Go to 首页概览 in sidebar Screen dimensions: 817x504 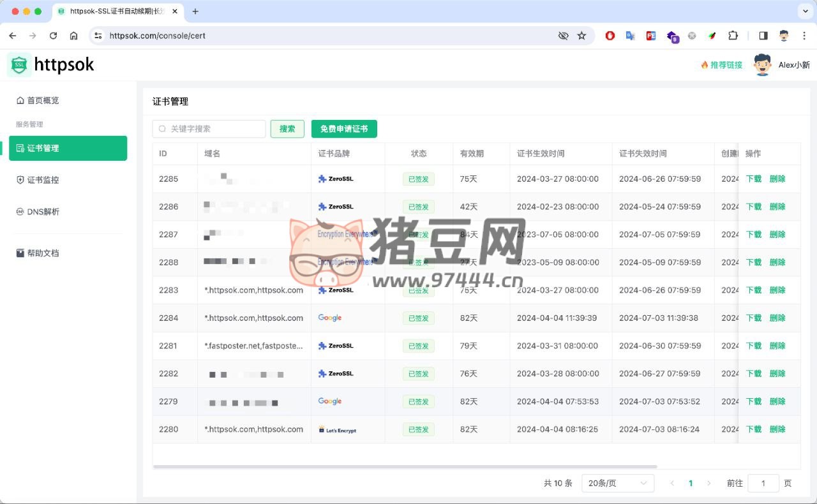coord(43,100)
